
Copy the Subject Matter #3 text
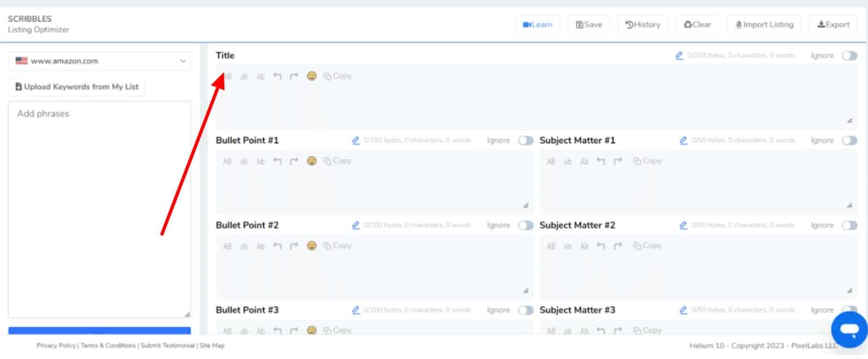coord(647,330)
